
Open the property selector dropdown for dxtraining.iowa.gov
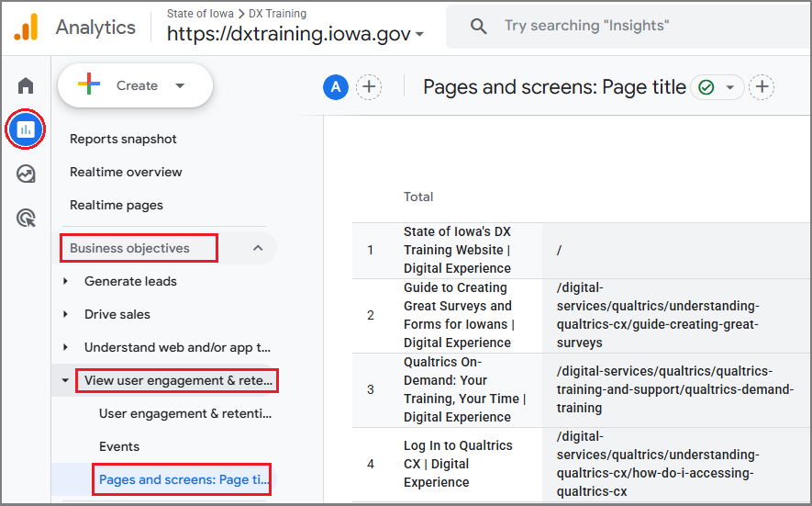(x=419, y=35)
